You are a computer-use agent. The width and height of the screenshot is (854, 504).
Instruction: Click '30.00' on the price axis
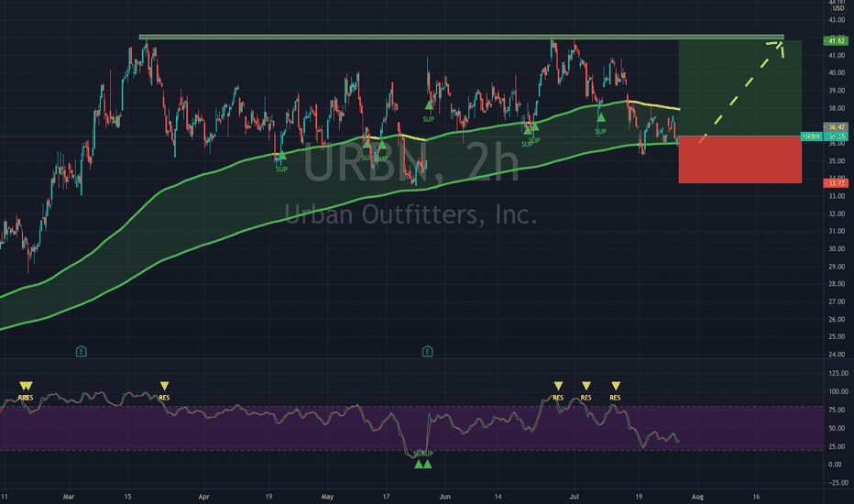837,249
